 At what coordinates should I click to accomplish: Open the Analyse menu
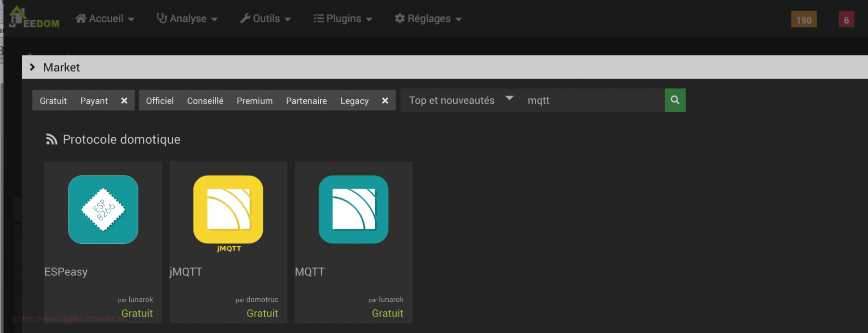point(187,19)
